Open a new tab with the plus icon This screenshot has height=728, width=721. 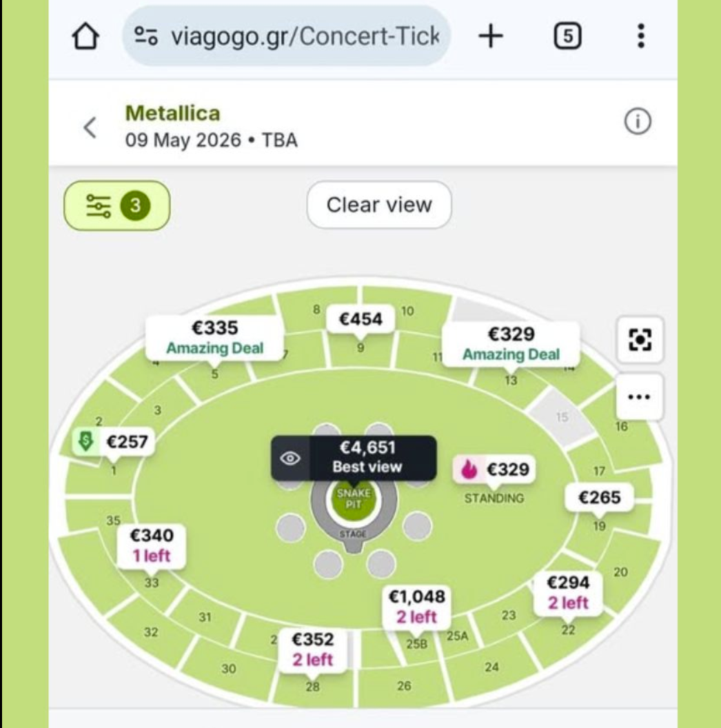(491, 37)
